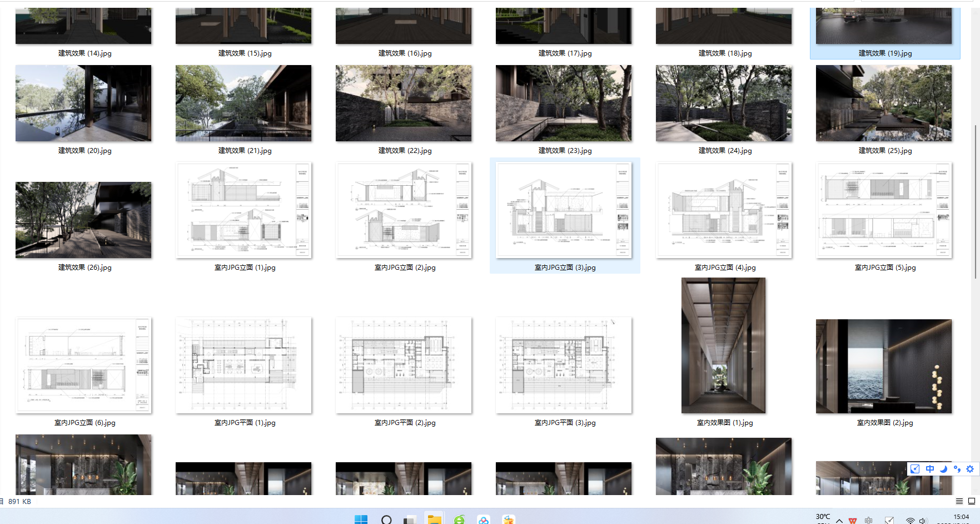
Task: Select the 室内JPG立面 (5).jpg drawing thumbnail
Action: (x=884, y=210)
